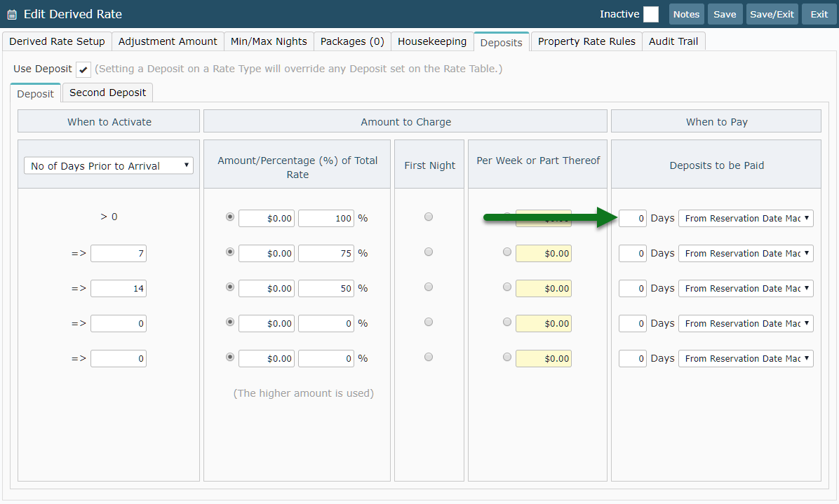Click the Save button

725,15
